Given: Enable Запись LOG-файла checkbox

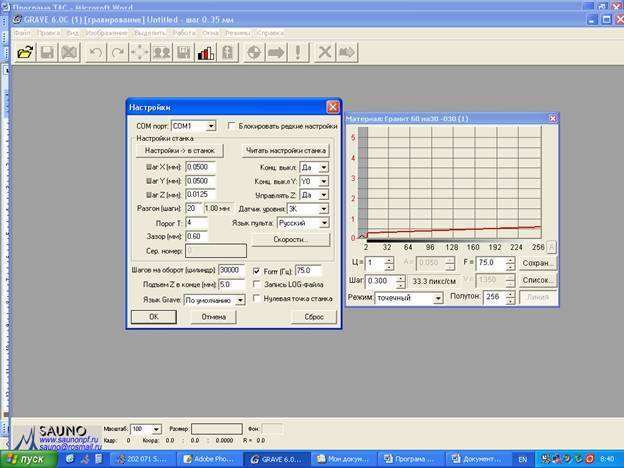Looking at the screenshot, I should coord(258,285).
